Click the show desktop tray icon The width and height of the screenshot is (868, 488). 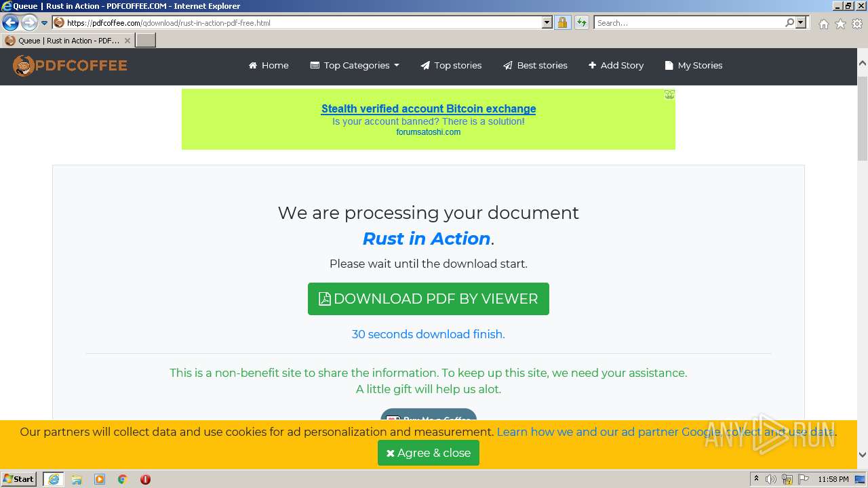pyautogui.click(x=860, y=479)
